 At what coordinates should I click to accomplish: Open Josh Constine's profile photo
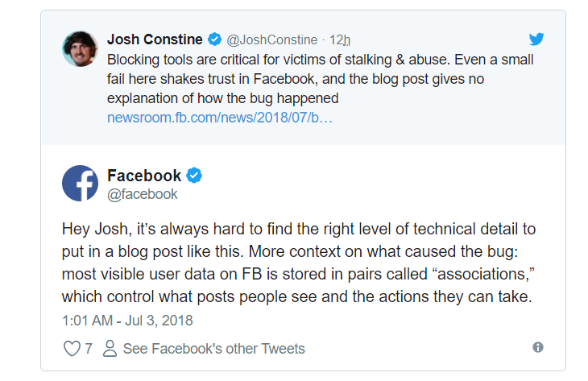[x=80, y=49]
